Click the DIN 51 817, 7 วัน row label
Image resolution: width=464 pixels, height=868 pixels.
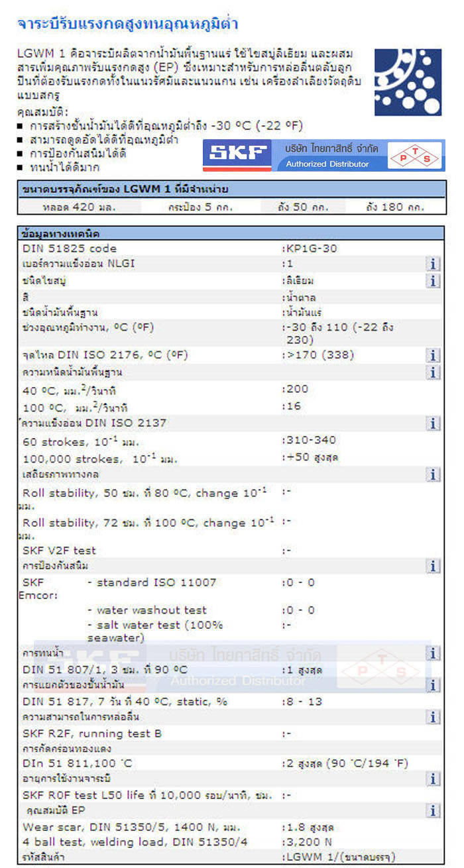126,701
